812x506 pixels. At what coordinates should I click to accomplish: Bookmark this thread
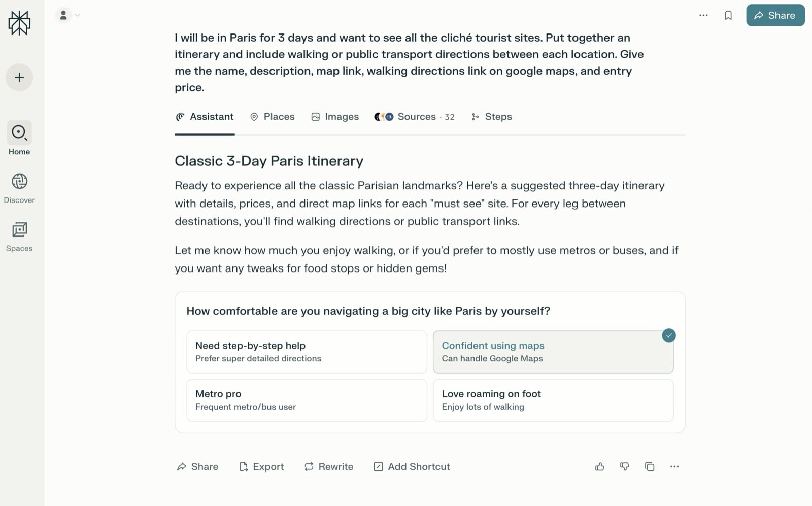(x=728, y=15)
